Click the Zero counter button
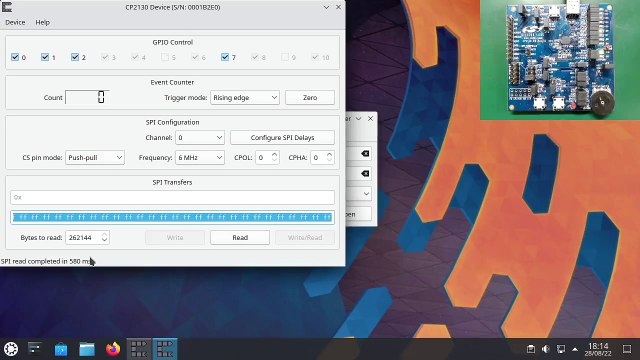Viewport: 640px width, 360px height. tap(310, 98)
